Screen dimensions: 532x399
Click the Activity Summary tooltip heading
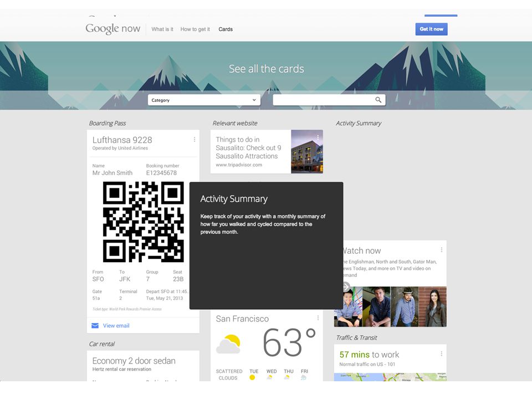[x=234, y=199]
